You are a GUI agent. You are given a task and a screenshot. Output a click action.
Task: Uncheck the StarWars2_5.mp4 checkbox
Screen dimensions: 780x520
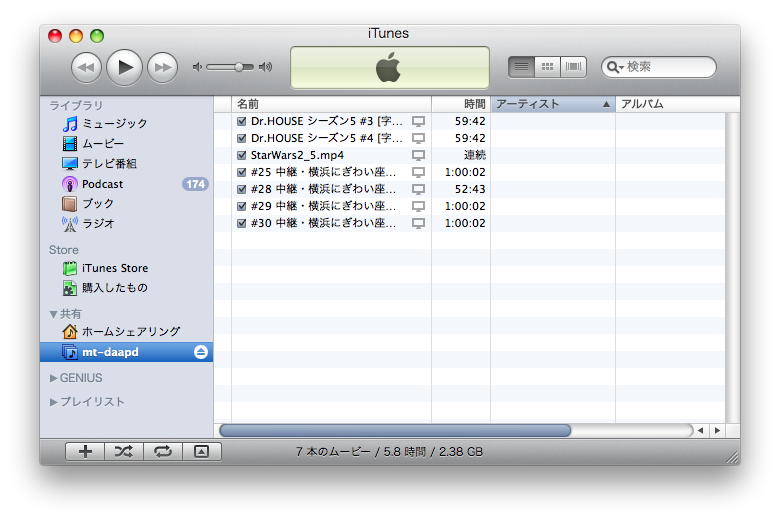pyautogui.click(x=242, y=156)
